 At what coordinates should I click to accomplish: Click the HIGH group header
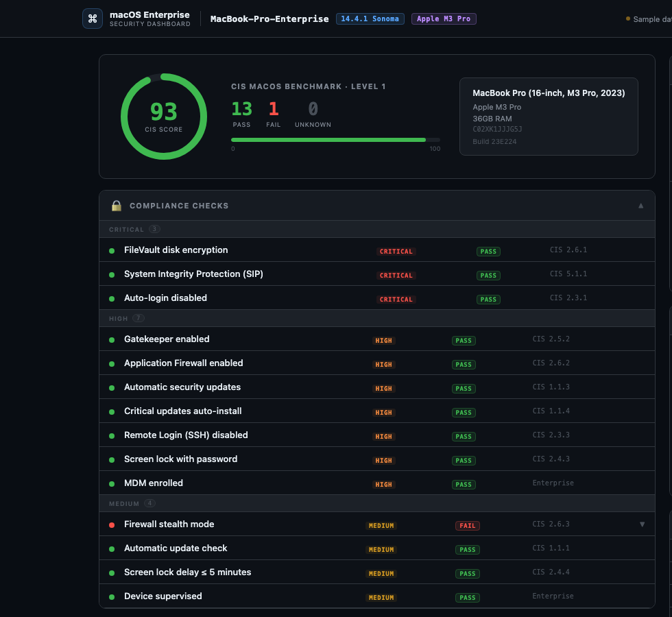point(376,318)
